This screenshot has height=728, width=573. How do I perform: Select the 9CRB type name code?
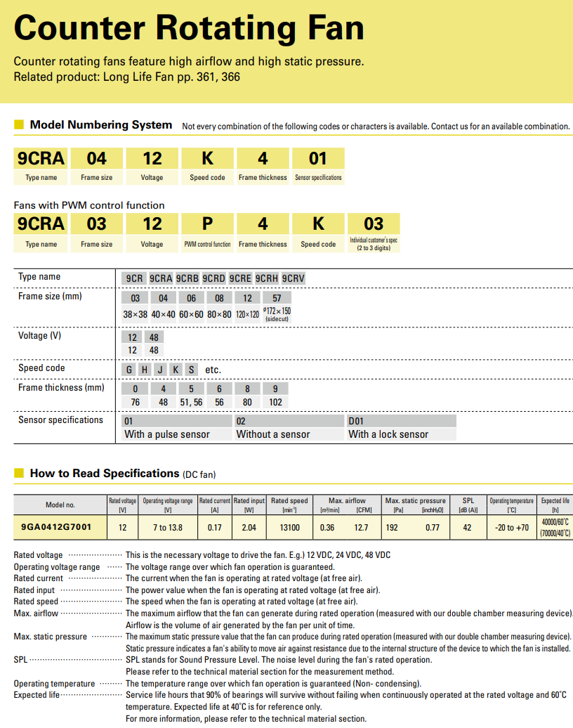click(x=187, y=278)
